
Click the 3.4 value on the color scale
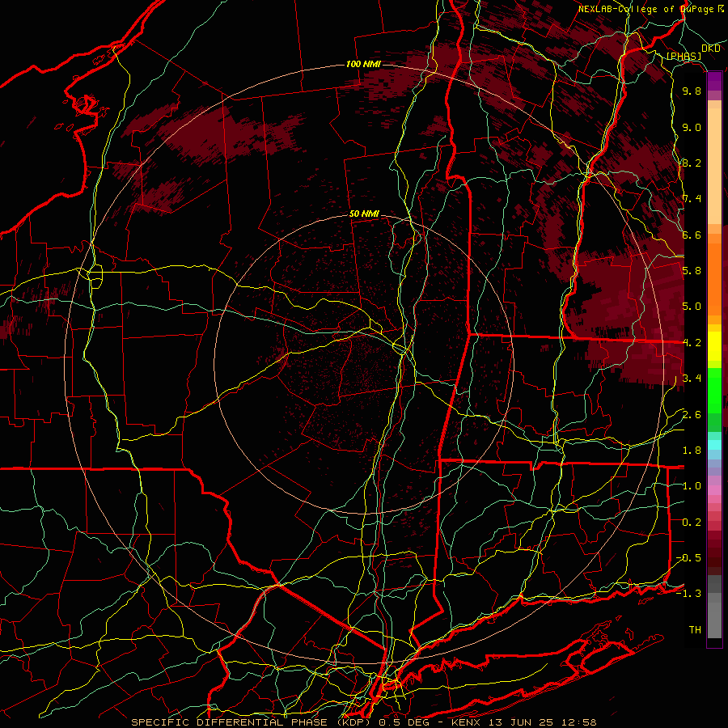(x=692, y=379)
